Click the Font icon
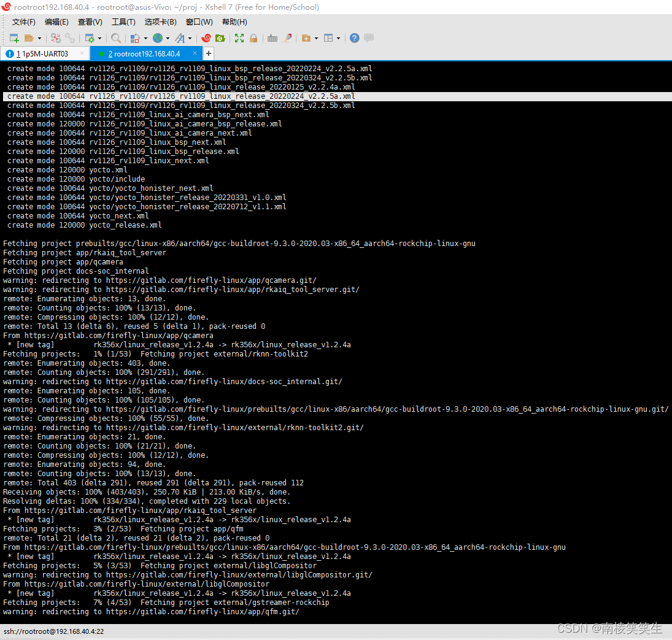Viewport: 672px width, 640px height. (x=180, y=38)
